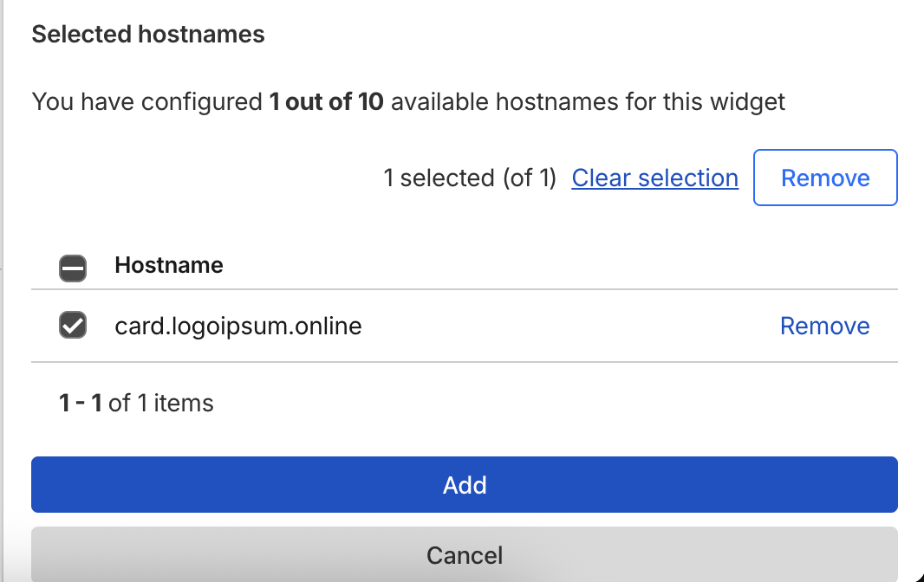This screenshot has height=582, width=924.
Task: Click the bold "1 - 1" pagination range
Action: point(81,403)
